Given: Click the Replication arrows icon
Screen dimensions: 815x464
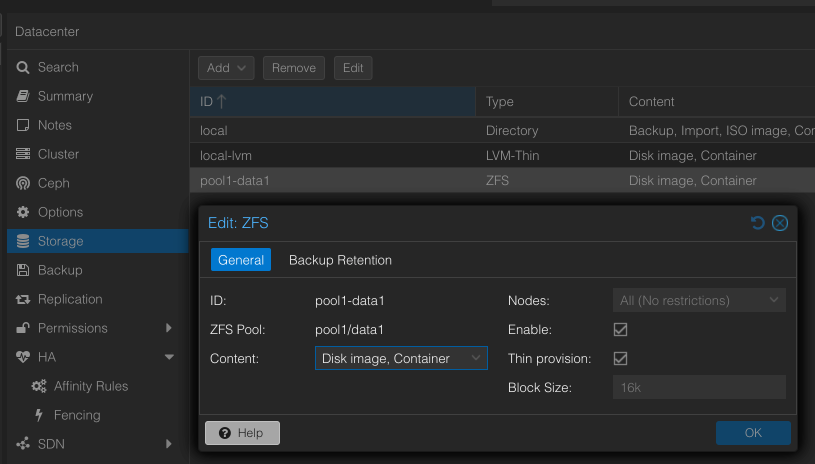Looking at the screenshot, I should (x=22, y=299).
